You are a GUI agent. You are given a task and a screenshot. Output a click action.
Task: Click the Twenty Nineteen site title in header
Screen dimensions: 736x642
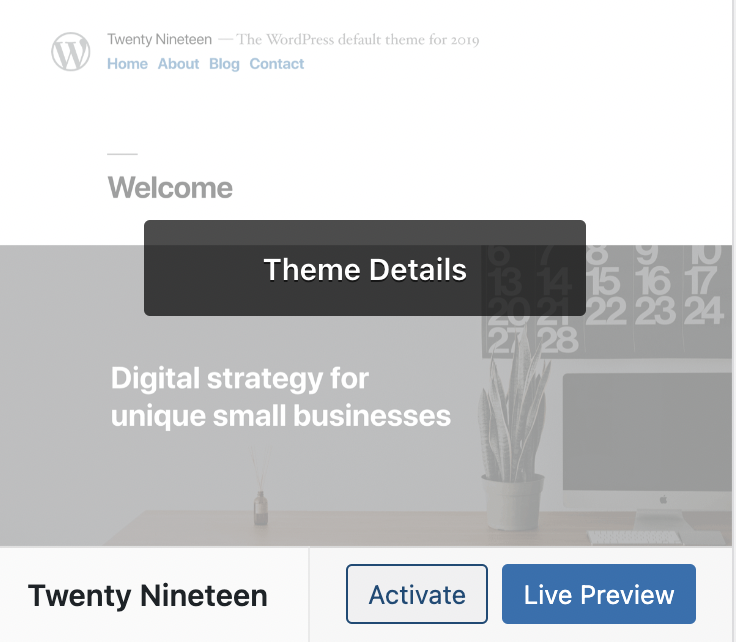tap(160, 39)
